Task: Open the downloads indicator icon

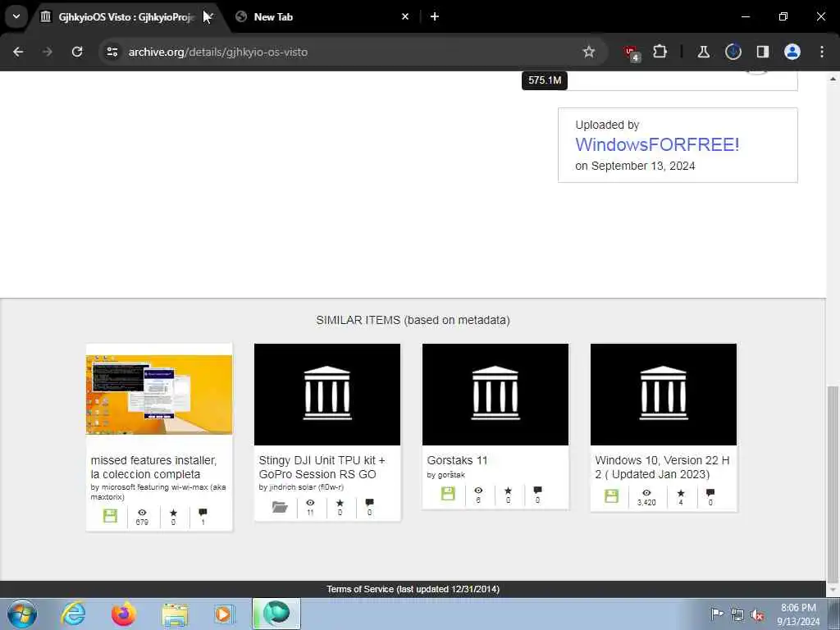Action: point(733,52)
